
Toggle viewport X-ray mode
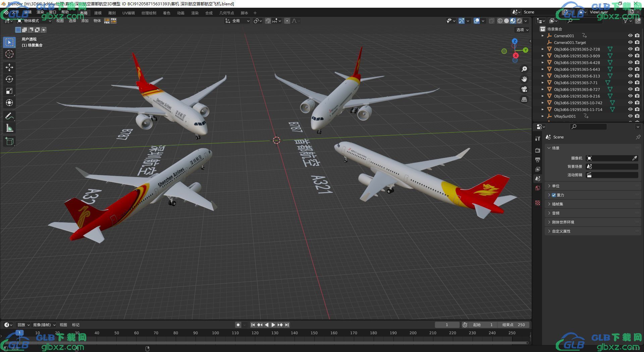coord(491,21)
